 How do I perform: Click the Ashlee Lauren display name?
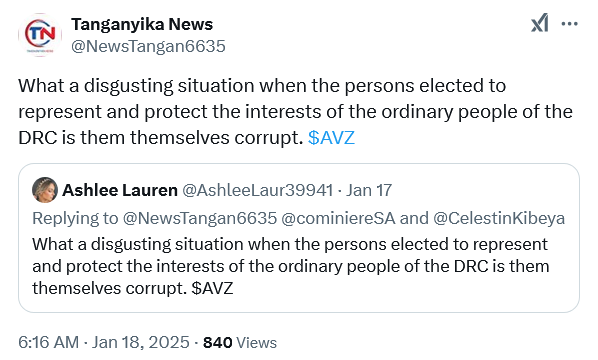tap(120, 190)
